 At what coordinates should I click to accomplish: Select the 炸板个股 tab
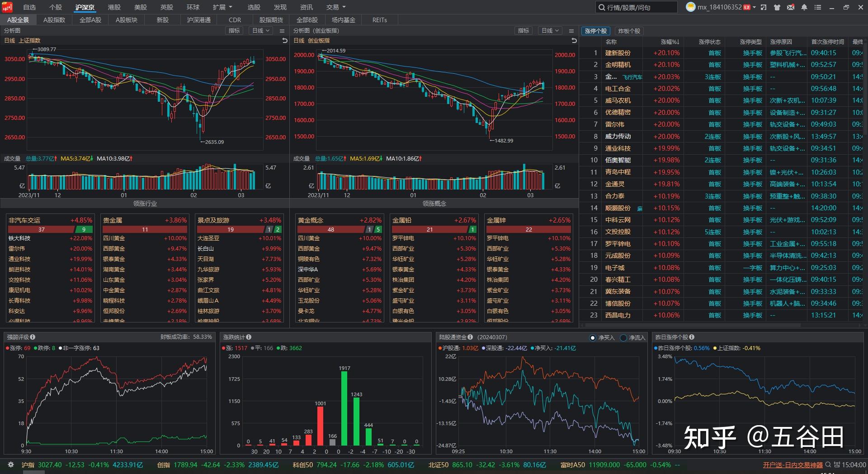629,31
